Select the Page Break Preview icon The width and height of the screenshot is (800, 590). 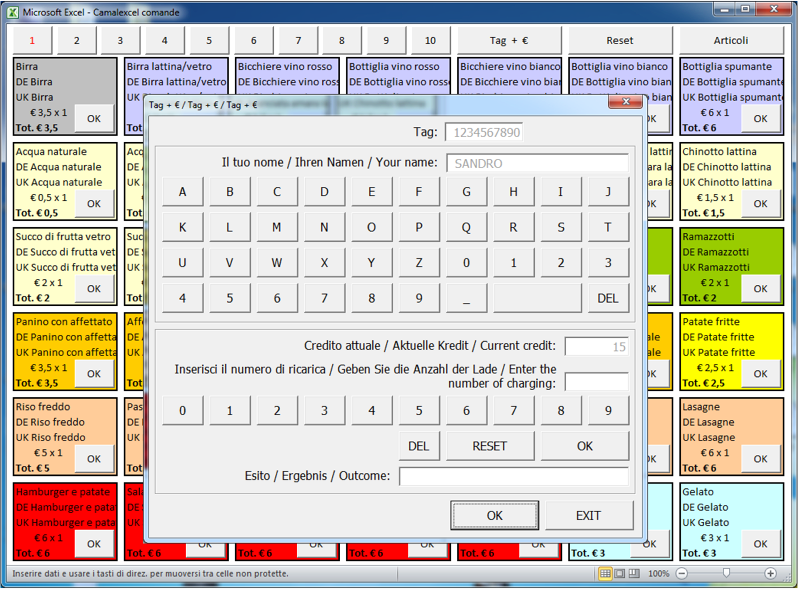pyautogui.click(x=635, y=574)
